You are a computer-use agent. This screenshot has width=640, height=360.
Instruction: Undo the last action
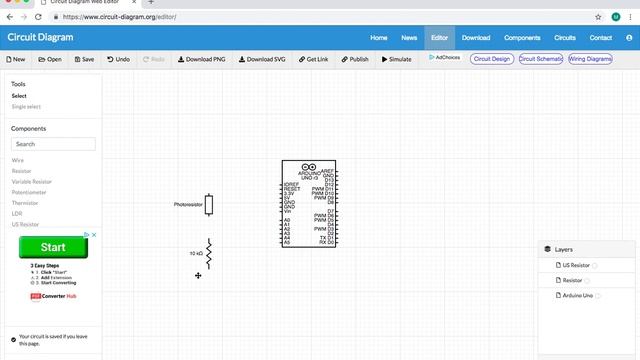[118, 59]
